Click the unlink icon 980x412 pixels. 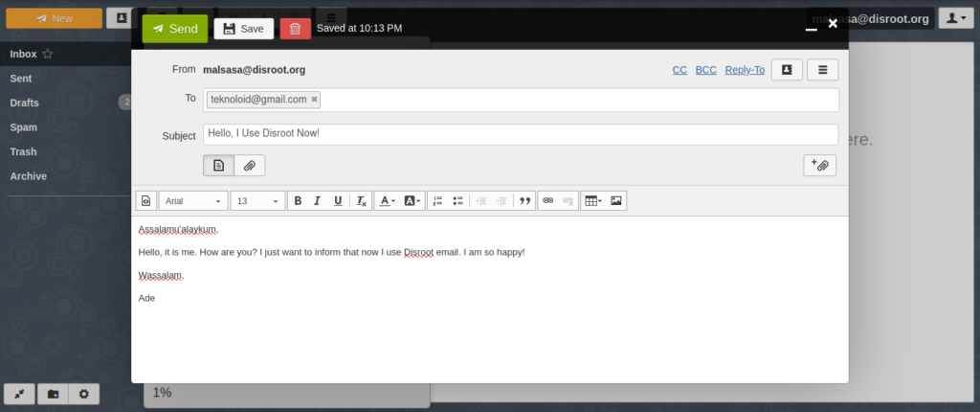tap(568, 201)
